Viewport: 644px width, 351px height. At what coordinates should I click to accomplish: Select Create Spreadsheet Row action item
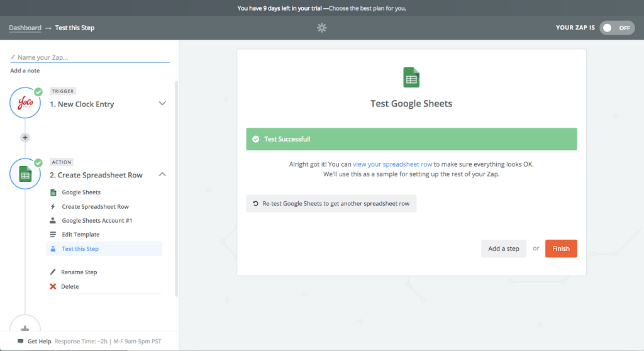click(x=96, y=206)
